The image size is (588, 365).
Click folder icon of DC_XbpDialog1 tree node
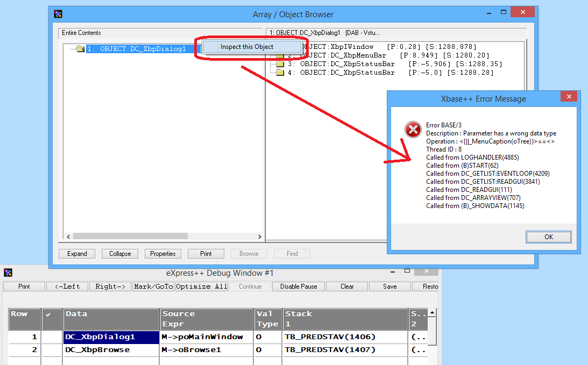pos(80,49)
